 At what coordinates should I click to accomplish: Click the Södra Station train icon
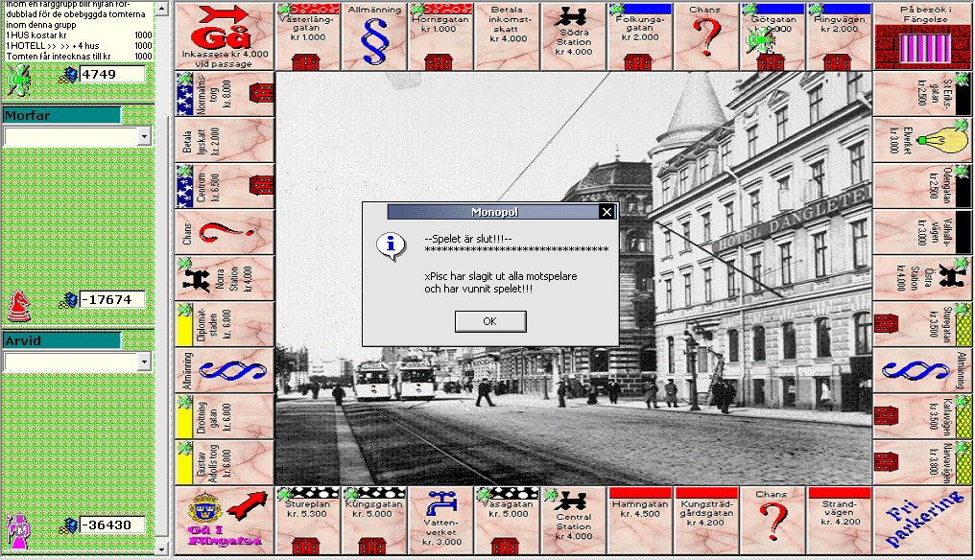click(x=573, y=17)
